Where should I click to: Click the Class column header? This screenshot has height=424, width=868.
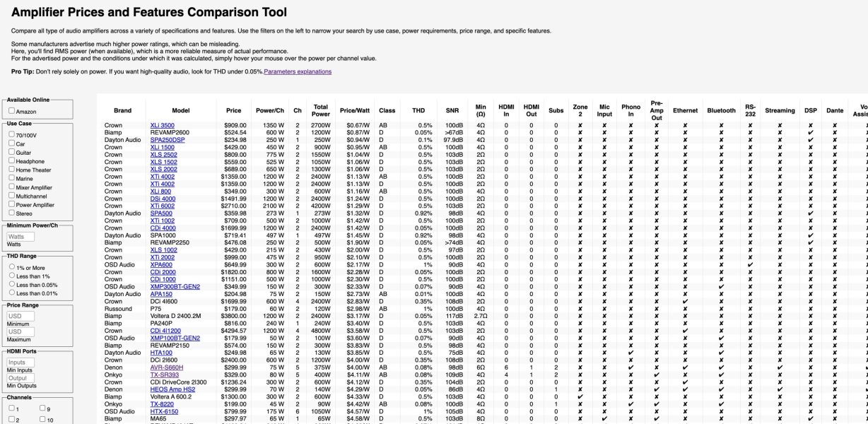(387, 110)
